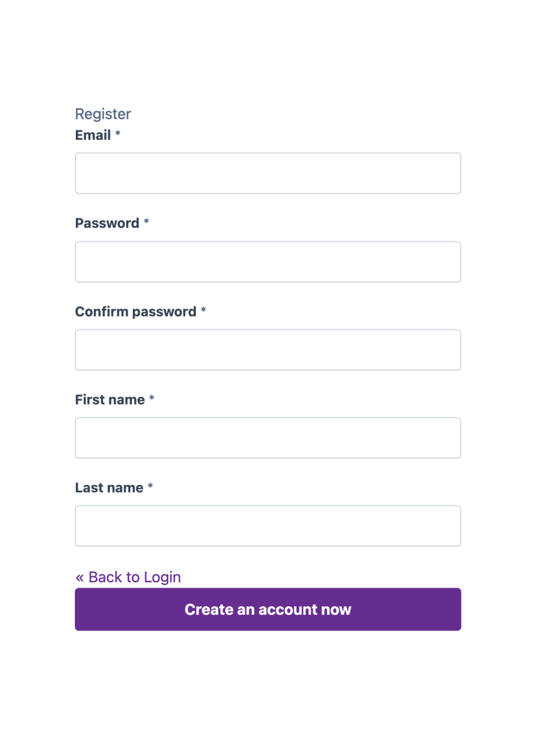
Task: Click the Register heading
Action: 103,114
